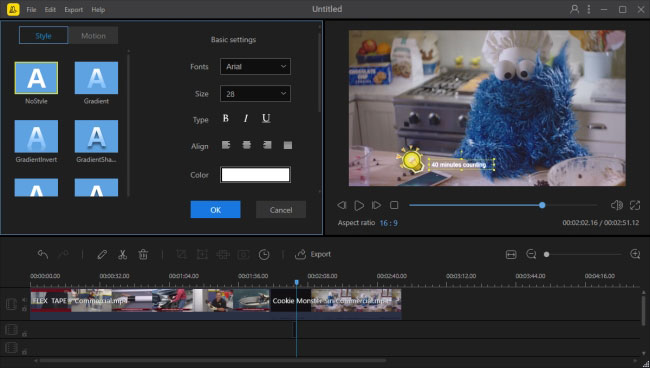Screen dimensions: 650x368
Task: Select the FLEX TAPE Commercial.mp4 clip
Action: coord(150,303)
